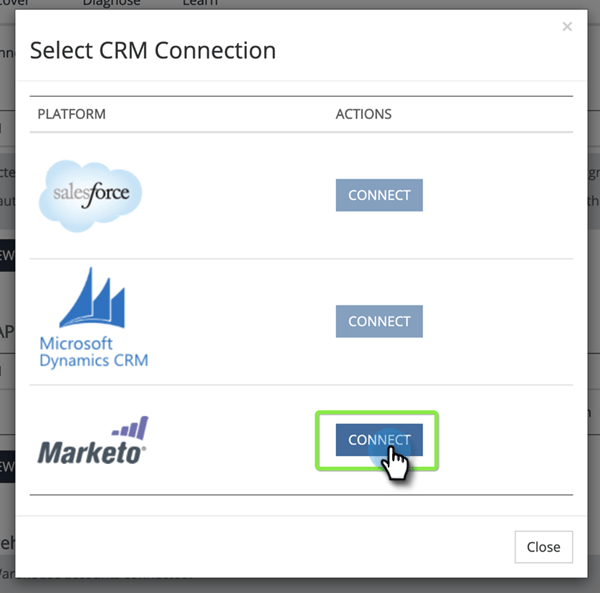Click the ACTIONS column header

click(364, 114)
